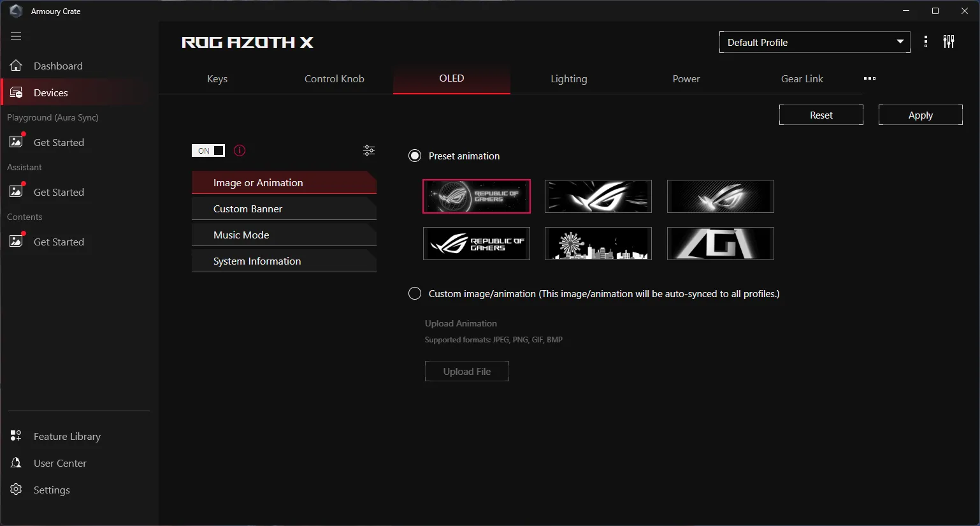
Task: Click the ROG AZOTH X device title
Action: (248, 42)
